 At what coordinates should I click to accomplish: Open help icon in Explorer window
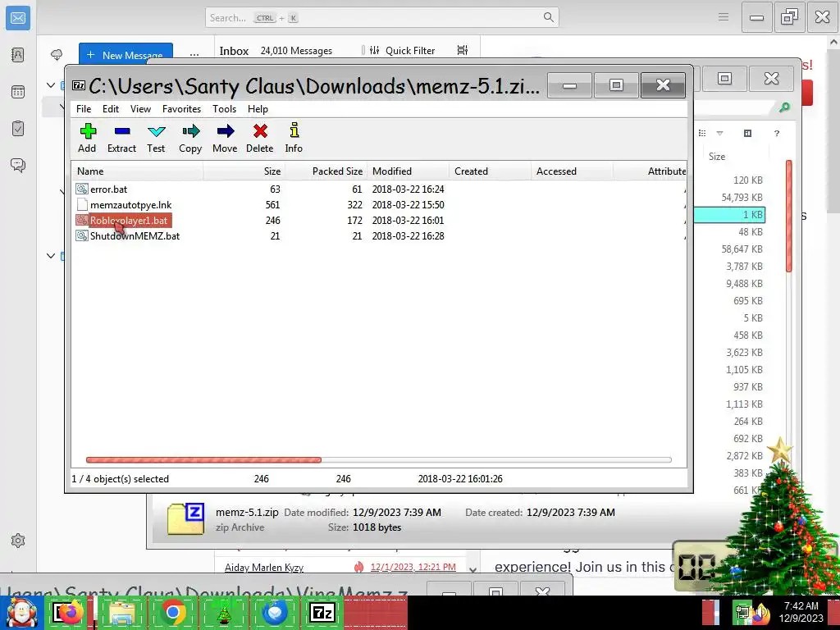(x=777, y=133)
